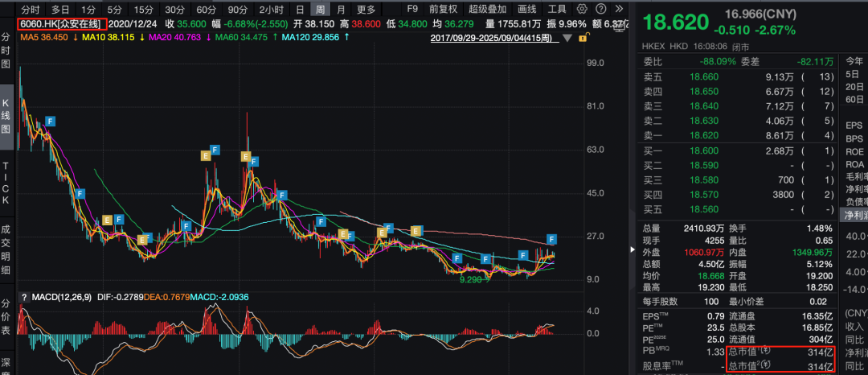Open the 工具 tools menu
868x375 pixels.
tap(557, 9)
